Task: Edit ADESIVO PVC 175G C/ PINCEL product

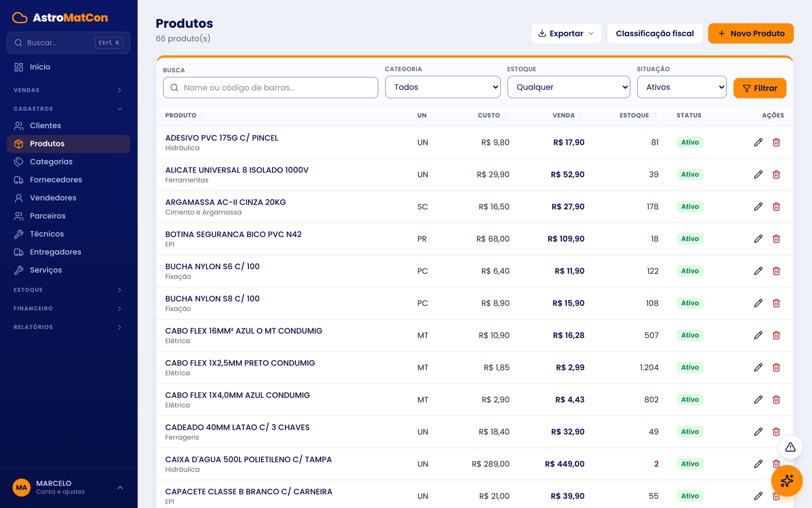Action: coord(758,142)
